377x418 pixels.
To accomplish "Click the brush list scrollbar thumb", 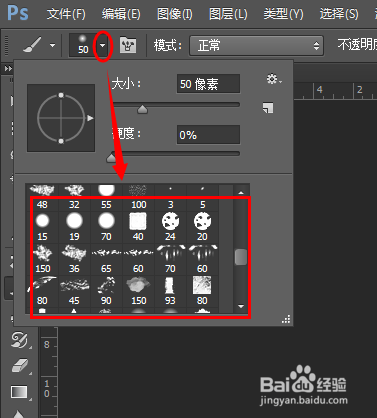I will coord(241,257).
